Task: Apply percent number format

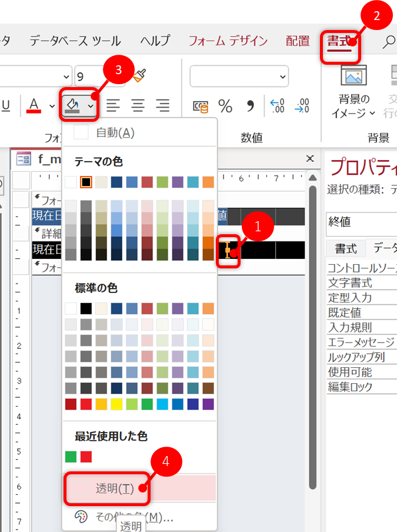Action: tap(225, 106)
